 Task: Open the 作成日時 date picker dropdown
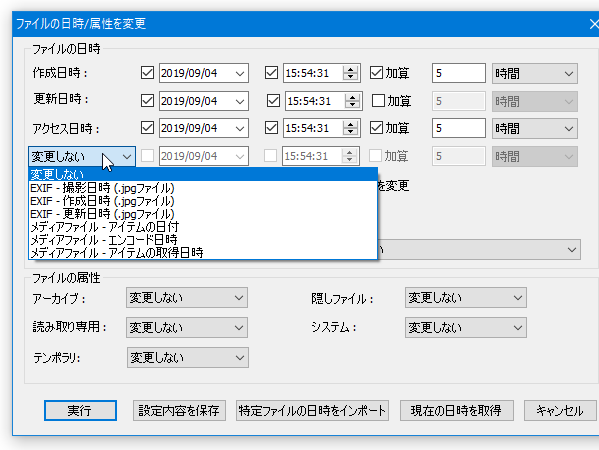click(240, 73)
